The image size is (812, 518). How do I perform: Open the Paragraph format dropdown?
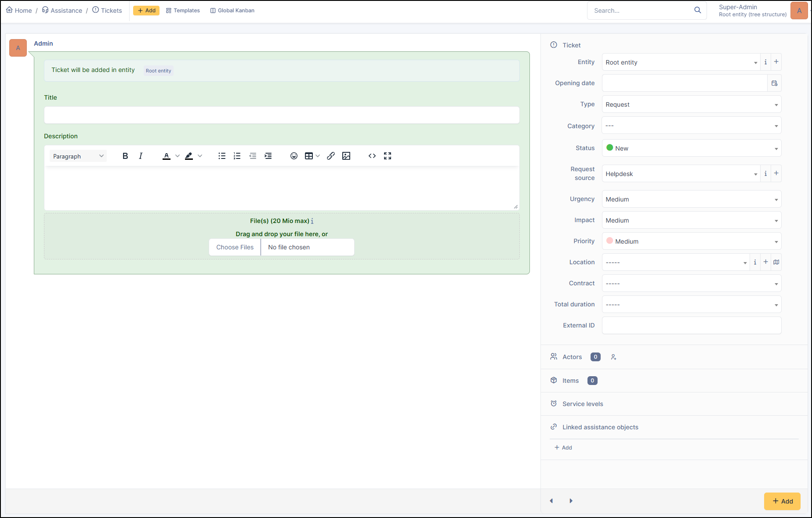pyautogui.click(x=78, y=156)
